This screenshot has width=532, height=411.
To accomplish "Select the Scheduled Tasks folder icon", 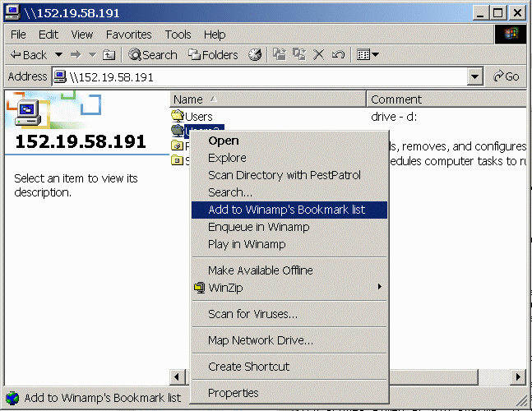I will 177,159.
